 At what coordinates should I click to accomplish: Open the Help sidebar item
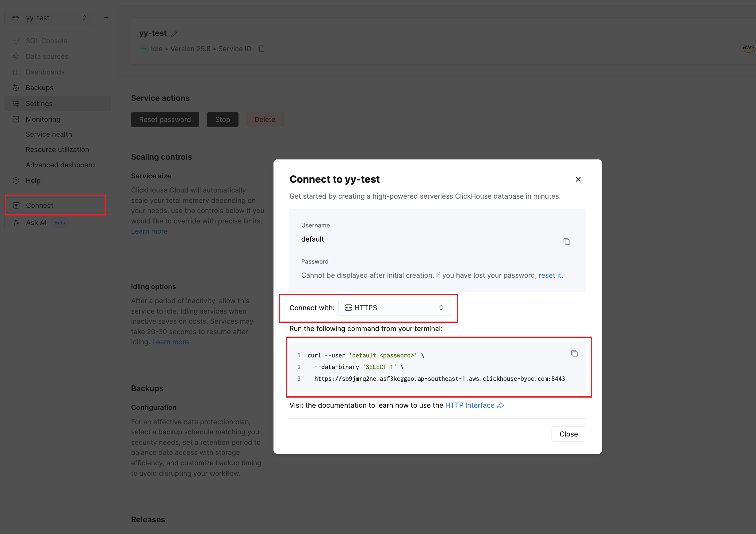coord(33,181)
